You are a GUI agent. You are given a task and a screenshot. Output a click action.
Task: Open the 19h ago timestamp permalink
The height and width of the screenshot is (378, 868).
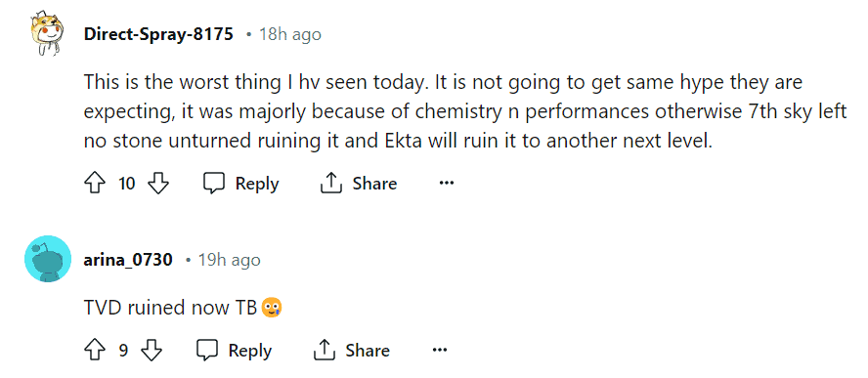point(229,260)
